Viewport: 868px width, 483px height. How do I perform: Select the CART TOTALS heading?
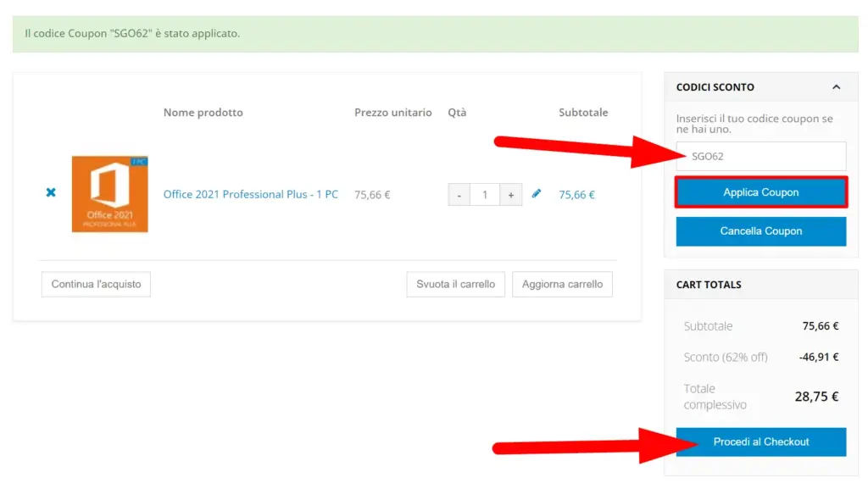tap(709, 285)
